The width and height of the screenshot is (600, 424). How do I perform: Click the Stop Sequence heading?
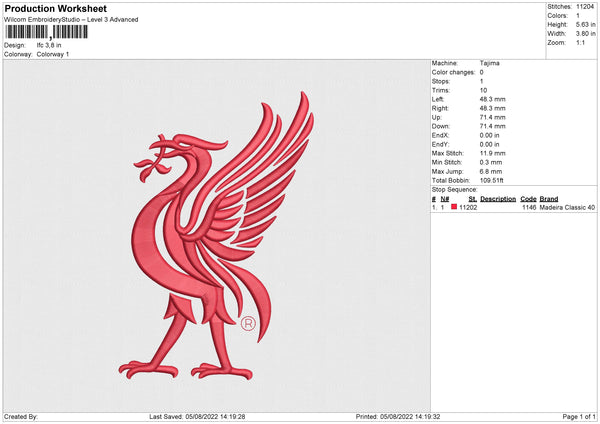(455, 189)
